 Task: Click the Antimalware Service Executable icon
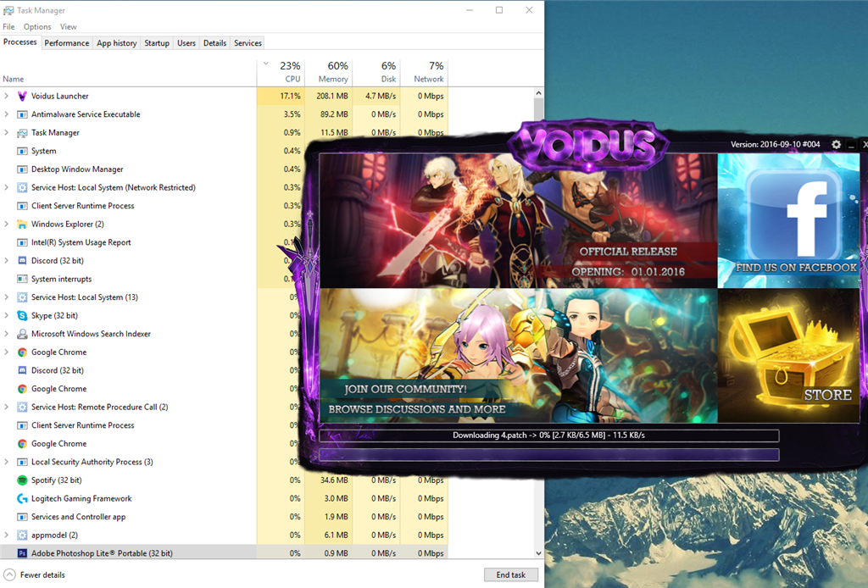[x=22, y=114]
